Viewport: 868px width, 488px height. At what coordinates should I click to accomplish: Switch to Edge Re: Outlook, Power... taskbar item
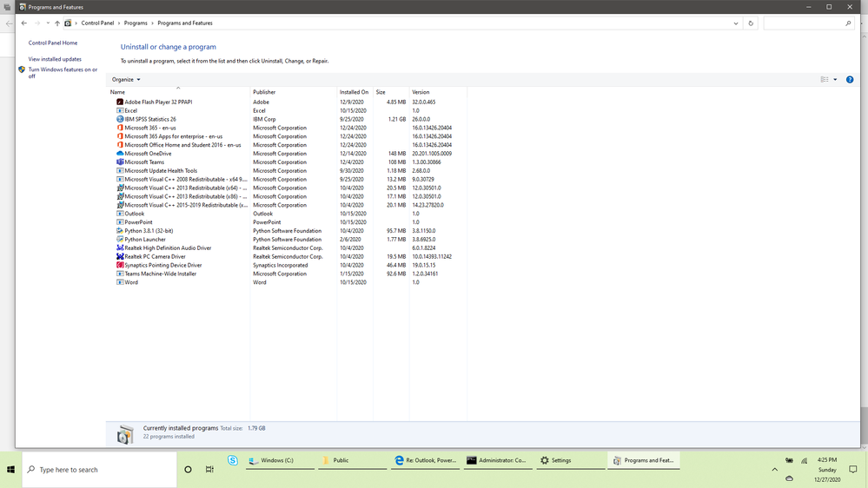[x=425, y=460]
